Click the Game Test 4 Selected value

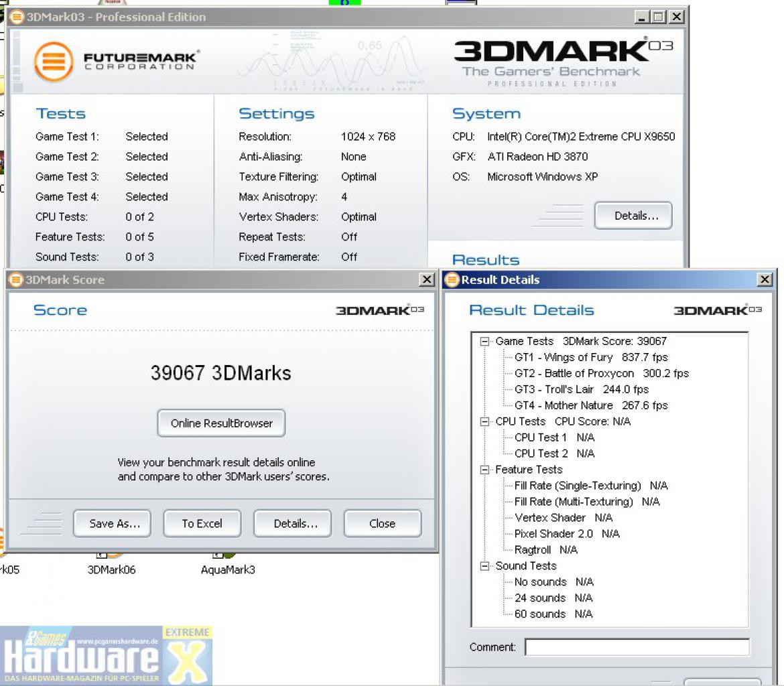(147, 196)
